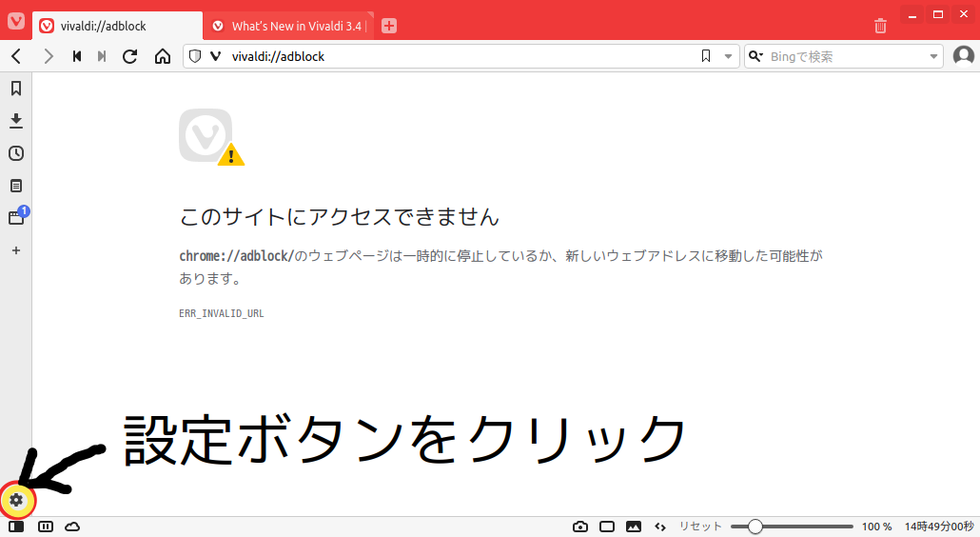Screen dimensions: 980x537
Task: Select the vivaldi://adblock tab
Action: 116,26
